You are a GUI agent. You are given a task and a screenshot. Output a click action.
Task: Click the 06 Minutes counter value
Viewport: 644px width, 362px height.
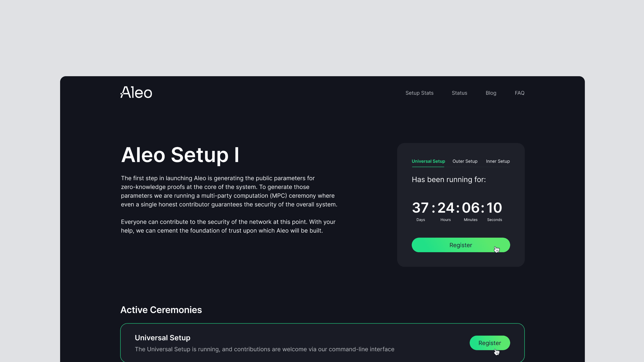point(471,208)
